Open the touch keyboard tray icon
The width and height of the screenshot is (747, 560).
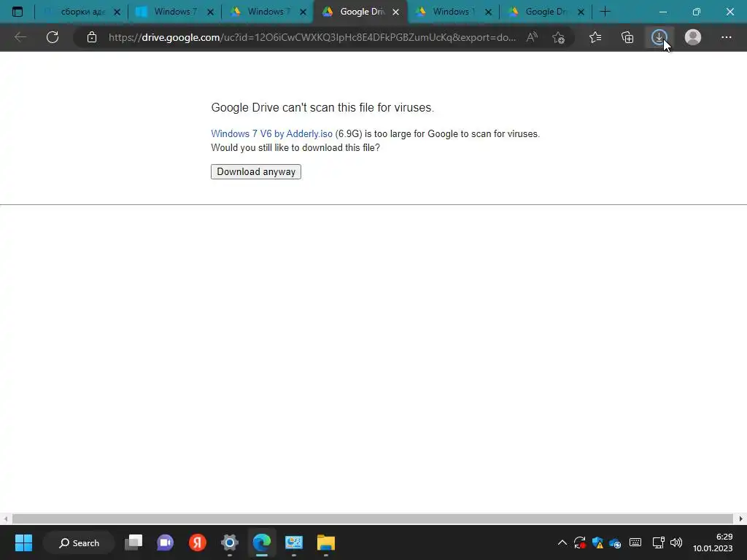[x=635, y=542]
